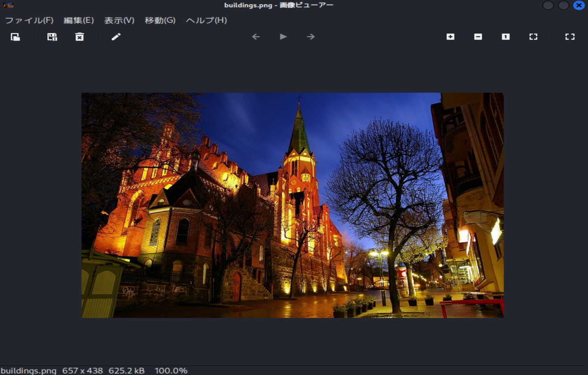Open the 編集(E) menu
588x375 pixels.
79,21
